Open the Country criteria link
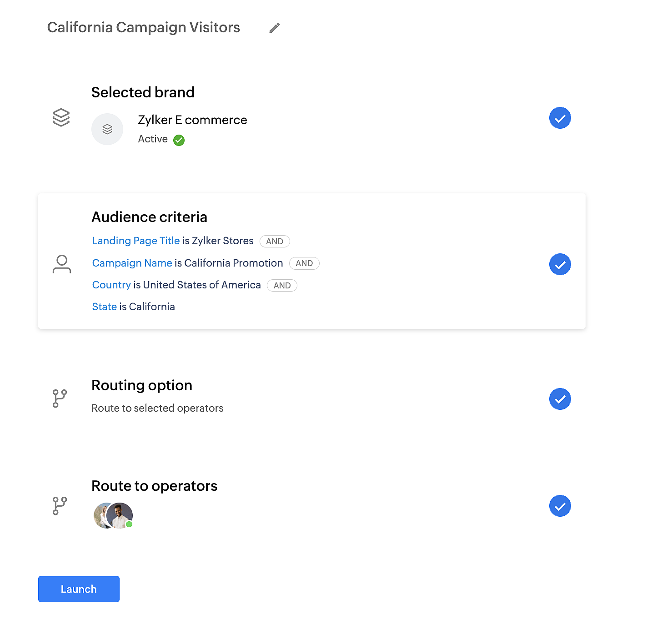Screen dimensions: 672x635 (x=111, y=285)
